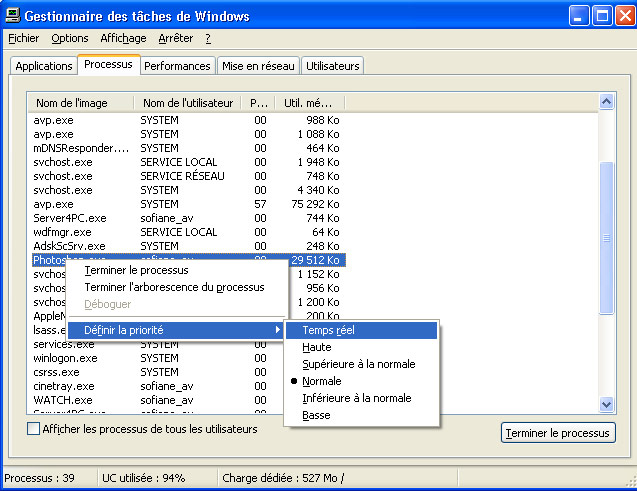The image size is (637, 491).
Task: Click the 75 292 Ko memory value
Action: pos(315,204)
